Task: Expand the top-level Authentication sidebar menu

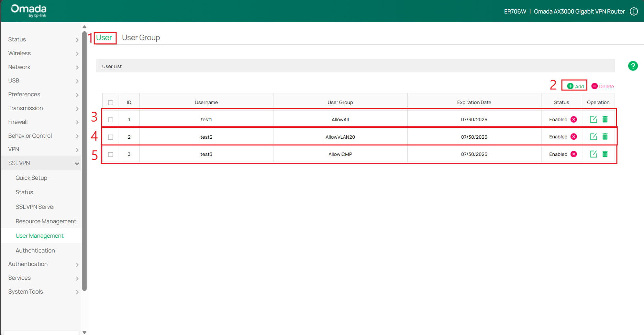Action: pos(41,264)
